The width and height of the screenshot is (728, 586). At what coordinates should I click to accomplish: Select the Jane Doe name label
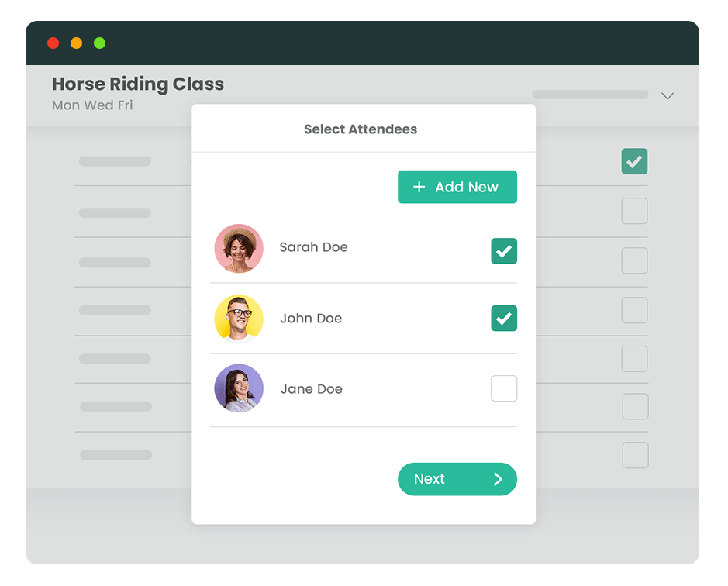[x=312, y=389]
